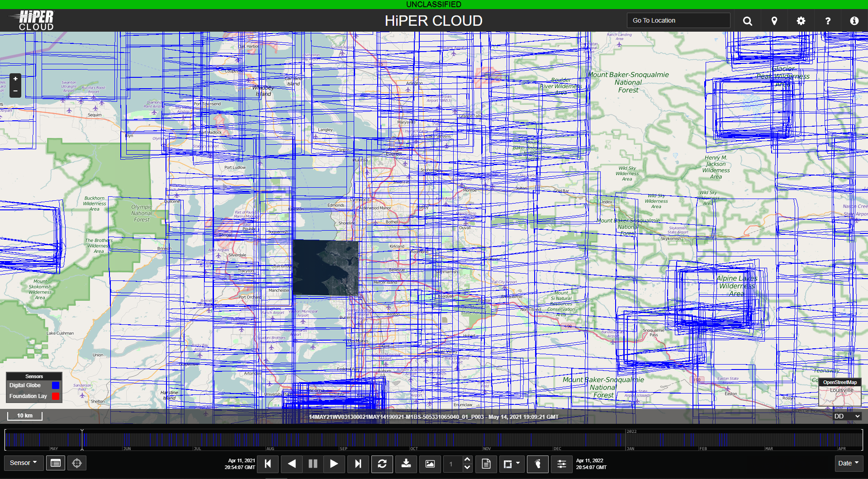868x479 pixels.
Task: Open settings with the gear icon
Action: pyautogui.click(x=801, y=21)
